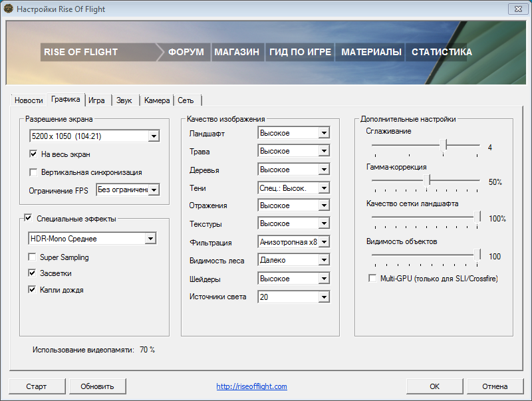
Task: Open the Отражения quality dropdown
Action: (294, 205)
